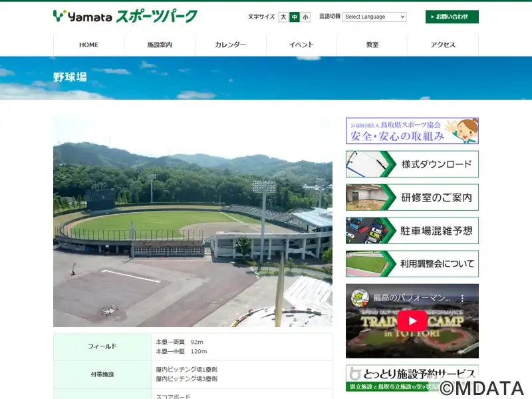Open 安全・安心の取組み banner
This screenshot has height=399, width=532.
point(412,131)
